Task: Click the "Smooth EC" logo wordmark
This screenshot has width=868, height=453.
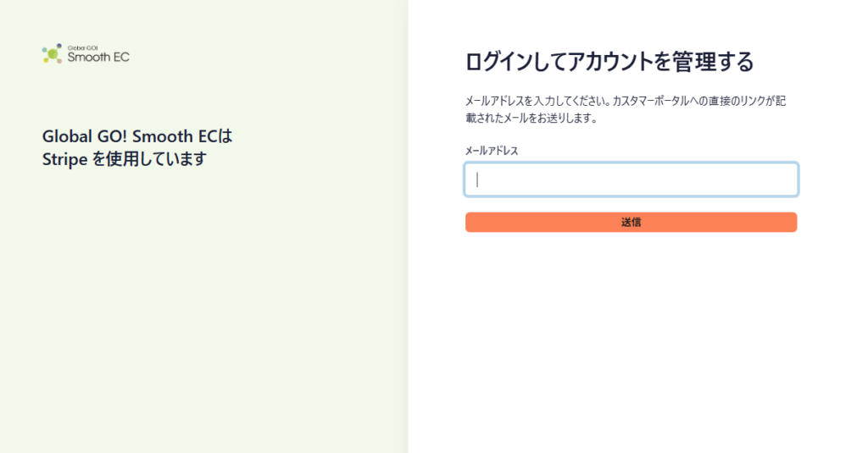Action: (x=98, y=57)
